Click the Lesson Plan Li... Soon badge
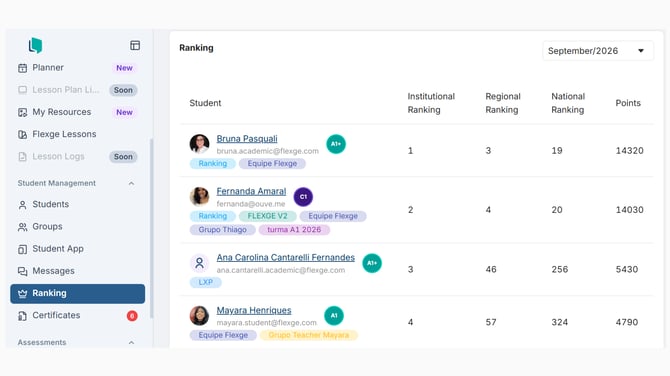Image resolution: width=670 pixels, height=376 pixels. click(x=123, y=90)
